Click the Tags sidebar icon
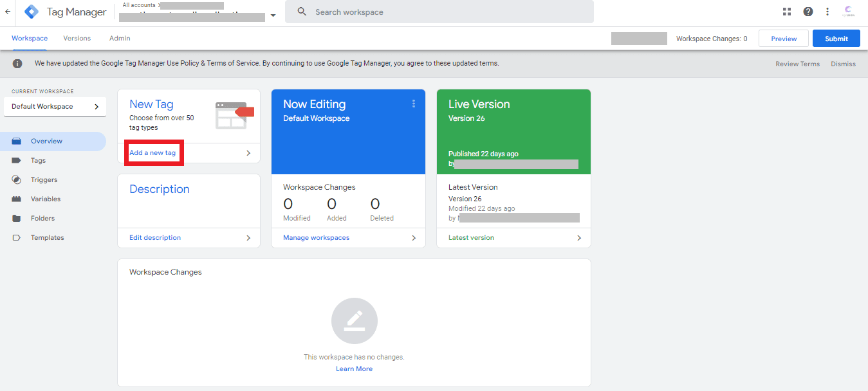The width and height of the screenshot is (868, 391). pos(17,160)
